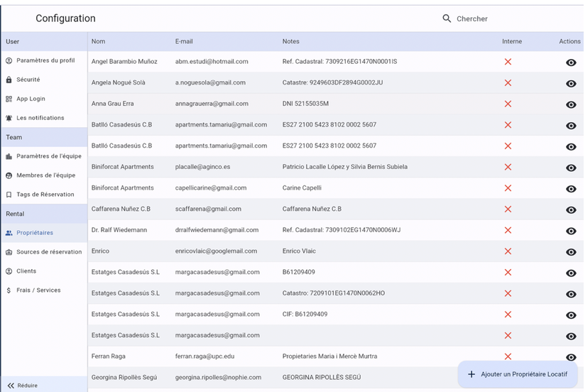This screenshot has height=392, width=588.
Task: Click Ajouter un Propriétaire Locatif button
Action: coord(518,374)
